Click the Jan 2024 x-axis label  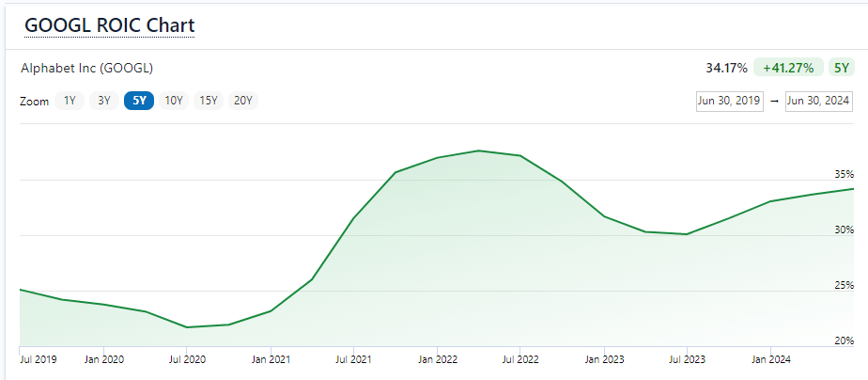[770, 359]
